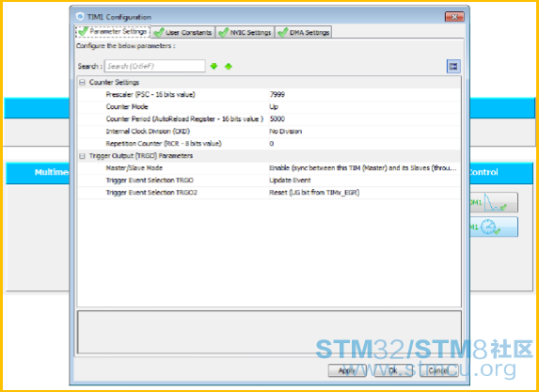Edit the Repetition Counter value 0
Image resolution: width=539 pixels, height=392 pixels.
click(364, 144)
